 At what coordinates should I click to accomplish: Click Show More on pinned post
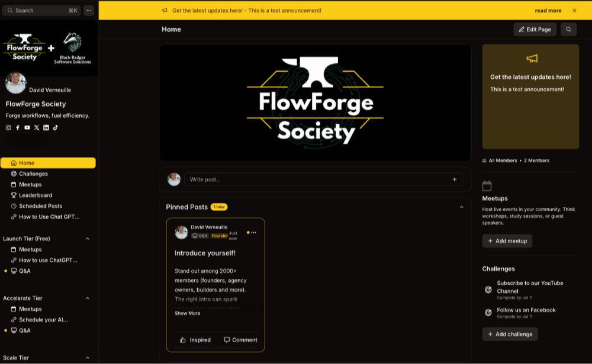click(x=187, y=313)
